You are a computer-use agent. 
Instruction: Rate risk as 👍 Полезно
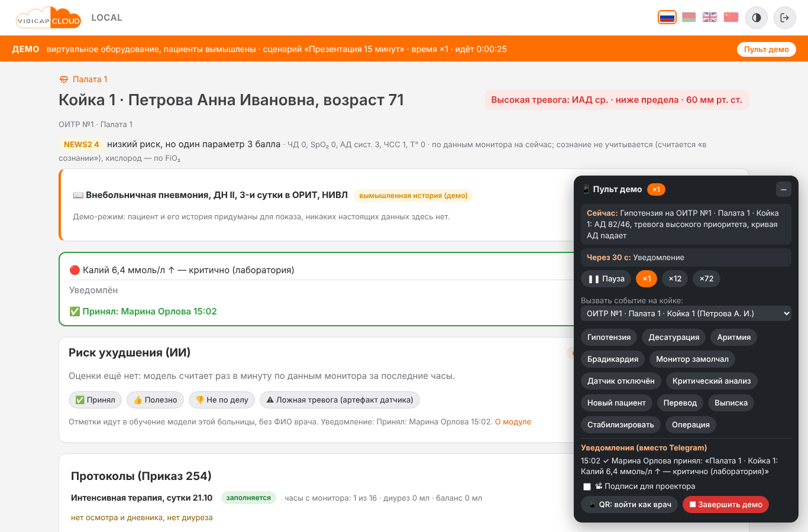pos(156,400)
